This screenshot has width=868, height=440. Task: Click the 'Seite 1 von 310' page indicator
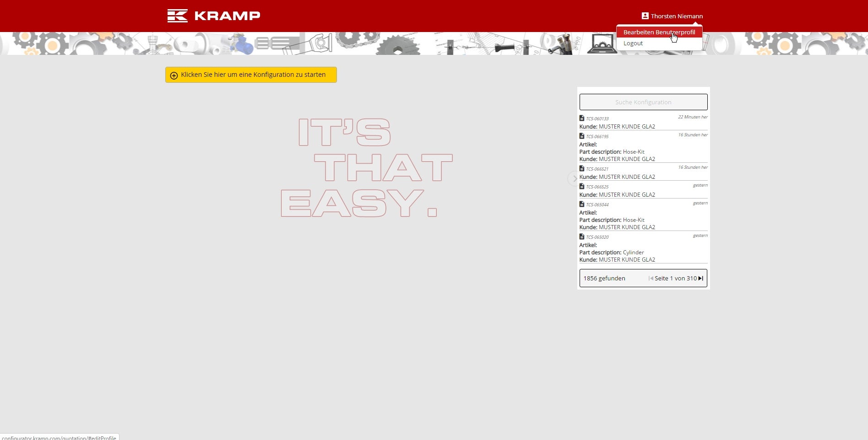[676, 278]
